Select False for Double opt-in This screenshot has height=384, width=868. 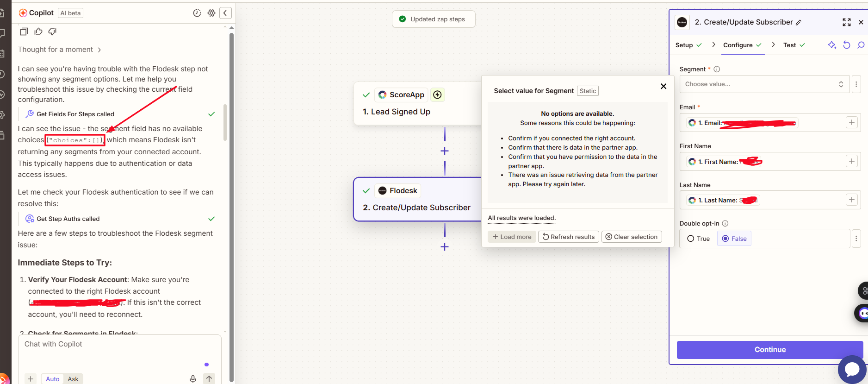[x=734, y=239]
